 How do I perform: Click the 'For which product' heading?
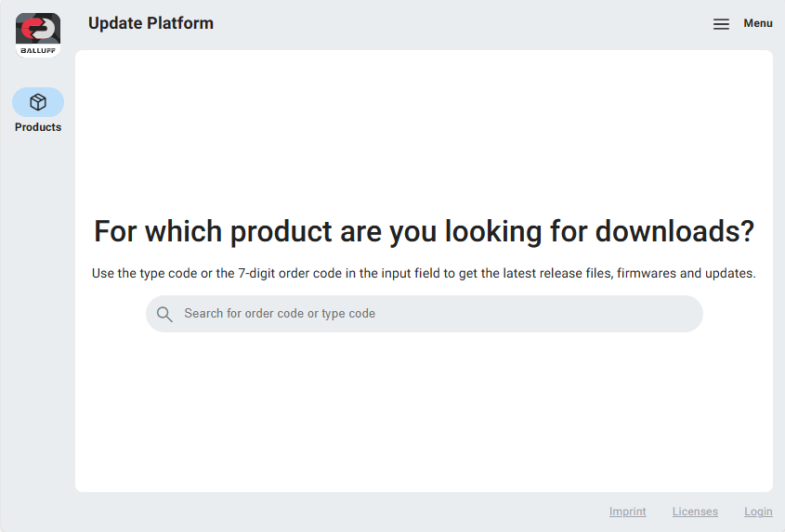coord(424,231)
